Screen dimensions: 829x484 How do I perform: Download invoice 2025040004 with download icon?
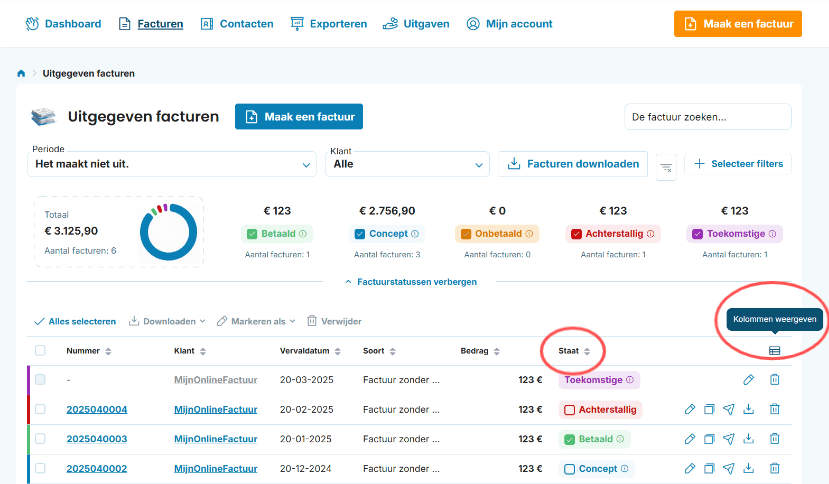749,409
